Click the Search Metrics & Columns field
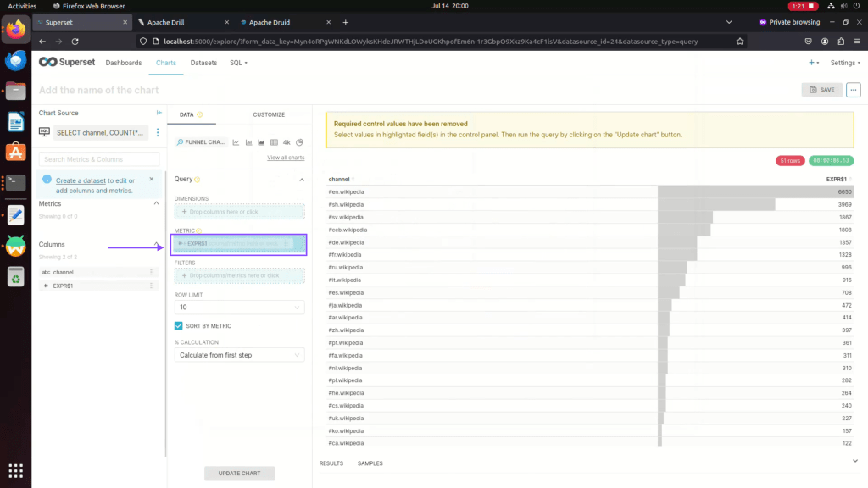The height and width of the screenshot is (488, 868). (99, 159)
